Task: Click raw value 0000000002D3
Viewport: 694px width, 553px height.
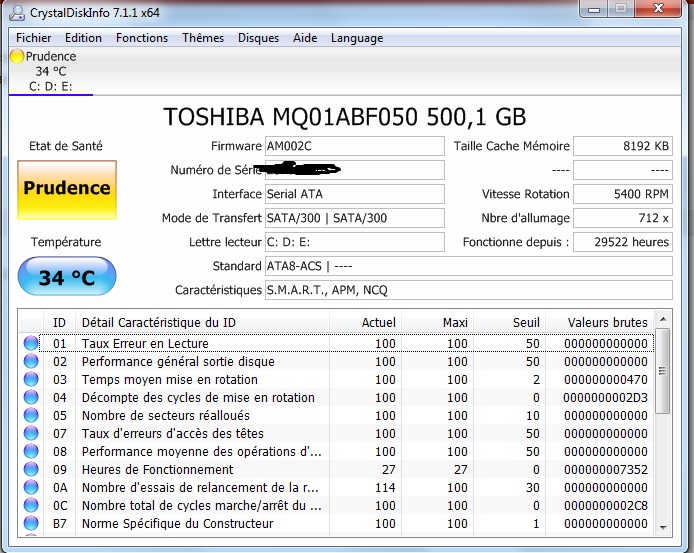Action: point(605,398)
